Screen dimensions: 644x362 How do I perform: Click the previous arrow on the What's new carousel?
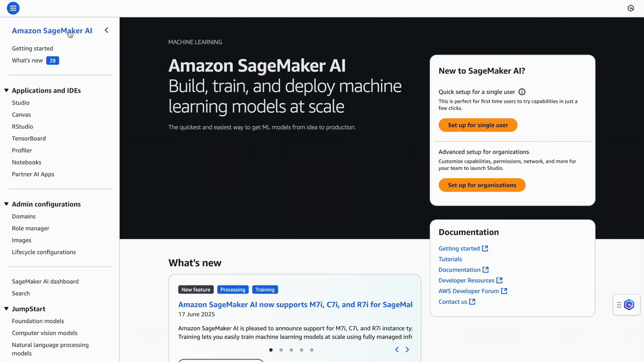coord(396,349)
